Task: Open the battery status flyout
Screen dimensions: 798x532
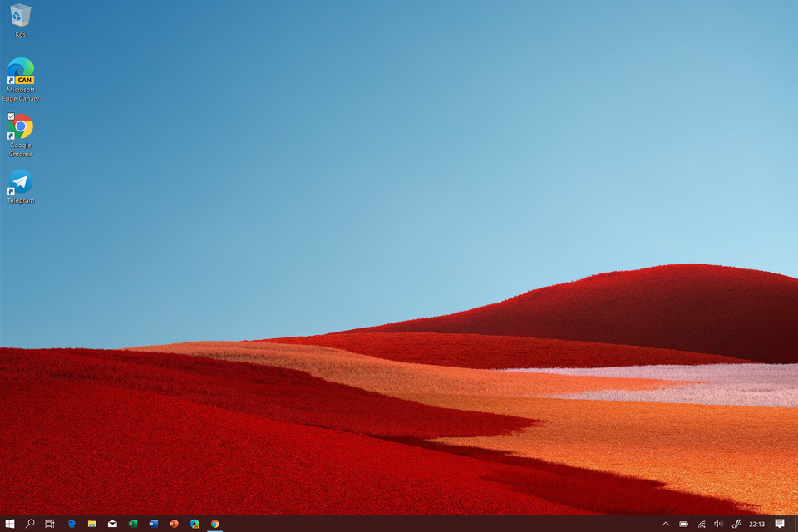Action: point(684,524)
